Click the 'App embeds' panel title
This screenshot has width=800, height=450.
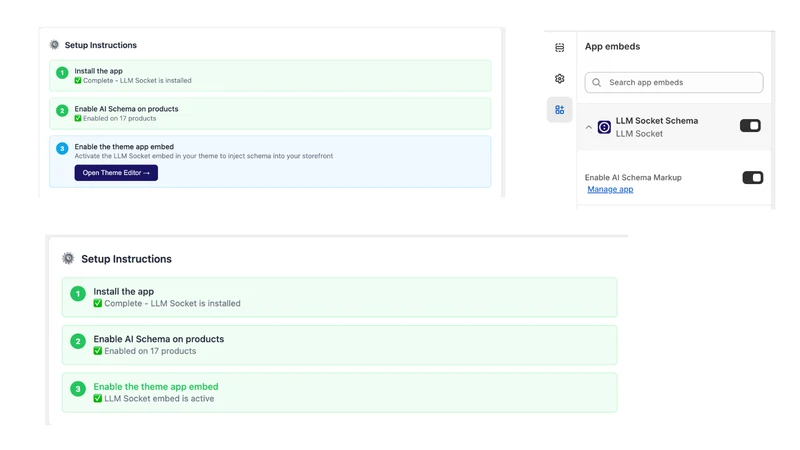pos(612,46)
